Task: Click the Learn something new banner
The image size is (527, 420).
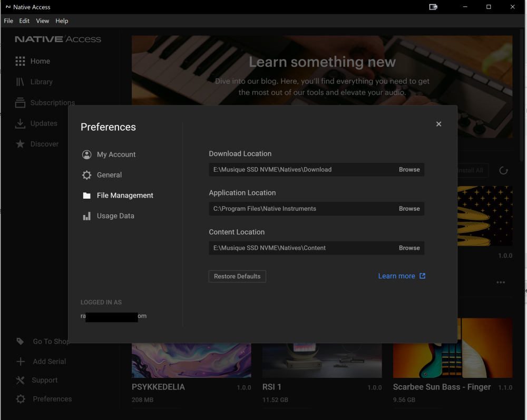Action: (x=322, y=70)
